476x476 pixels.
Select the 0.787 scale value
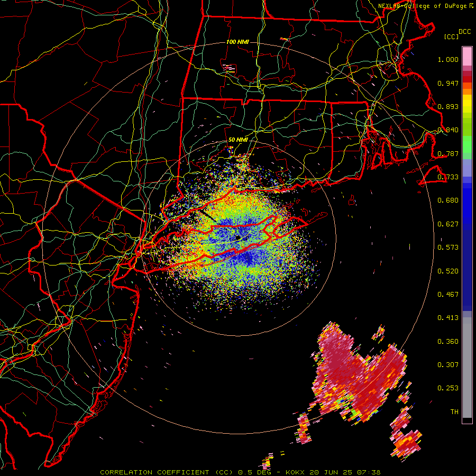pos(448,153)
